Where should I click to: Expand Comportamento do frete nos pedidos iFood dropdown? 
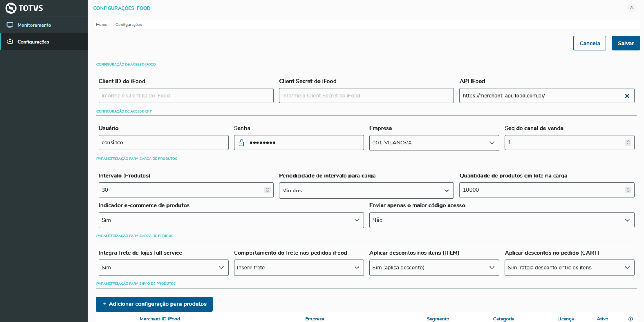[299, 268]
